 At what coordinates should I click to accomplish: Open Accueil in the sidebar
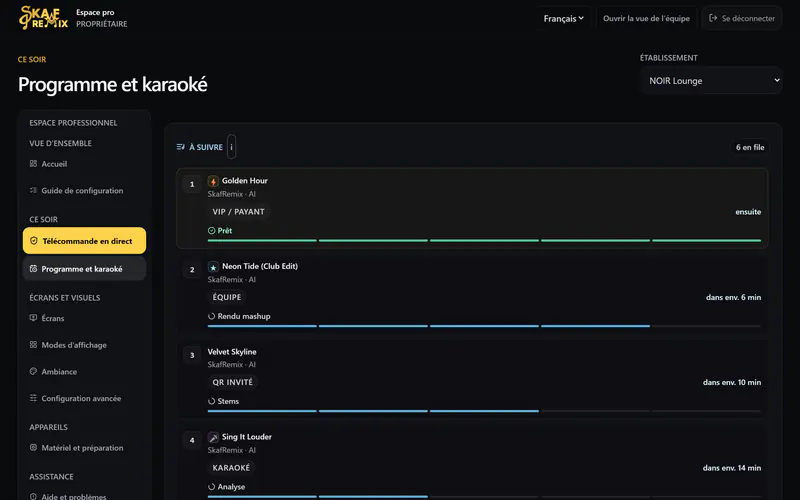84,164
